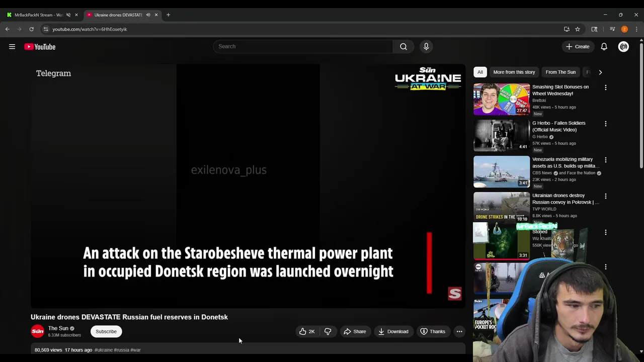
Task: Click the install/cast page icon in address bar
Action: click(x=567, y=29)
